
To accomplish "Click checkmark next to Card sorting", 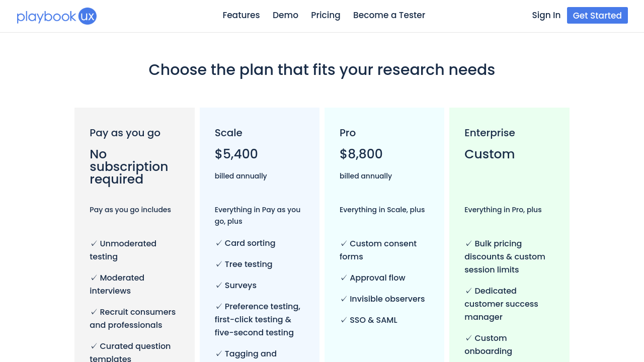I will [x=219, y=243].
